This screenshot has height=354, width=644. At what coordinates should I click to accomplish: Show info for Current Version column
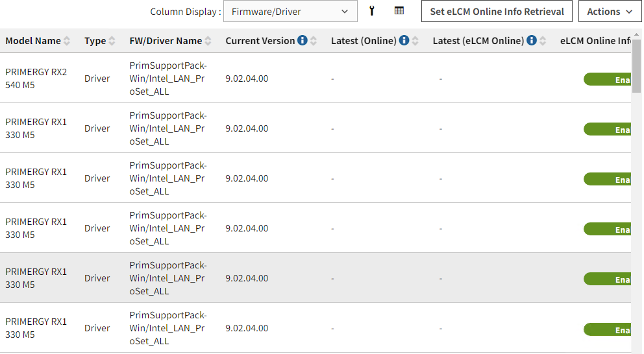click(303, 40)
